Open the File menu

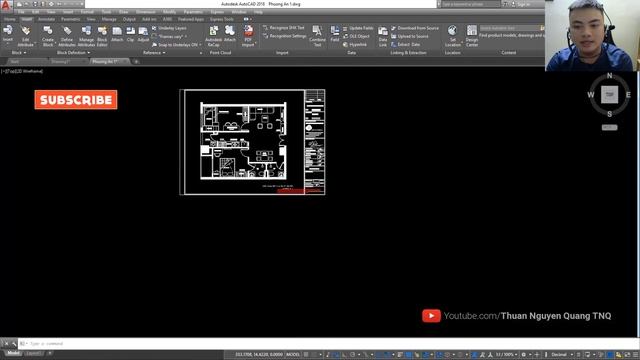point(21,12)
